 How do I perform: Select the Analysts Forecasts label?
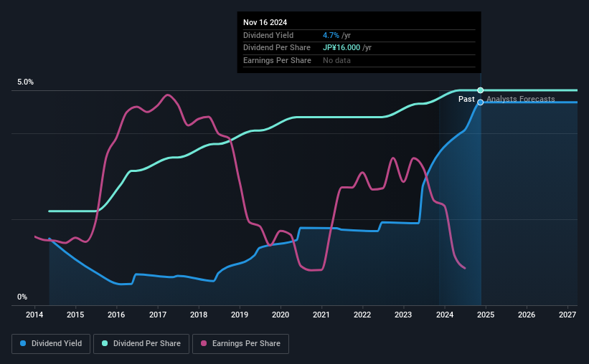click(x=520, y=99)
